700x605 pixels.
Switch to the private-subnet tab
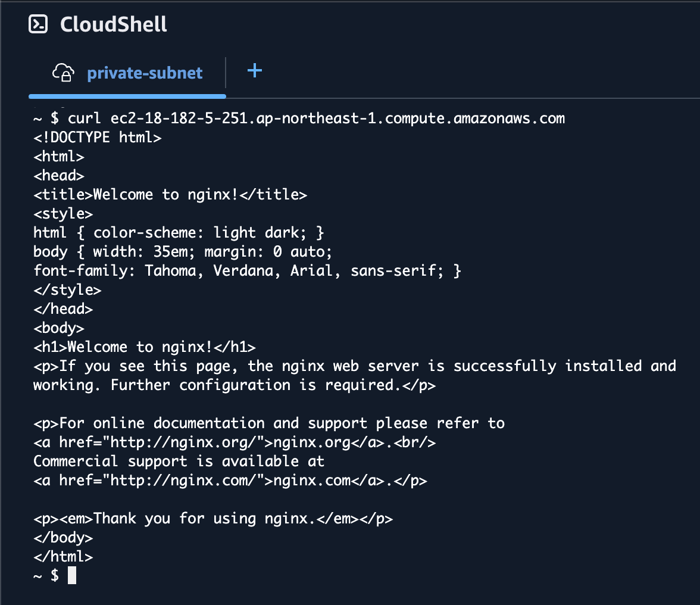coord(145,73)
